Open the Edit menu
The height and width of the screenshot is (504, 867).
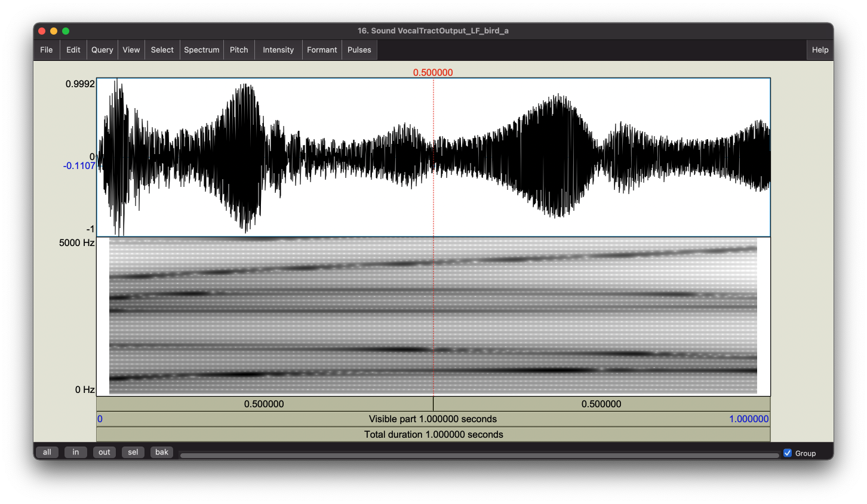click(73, 50)
